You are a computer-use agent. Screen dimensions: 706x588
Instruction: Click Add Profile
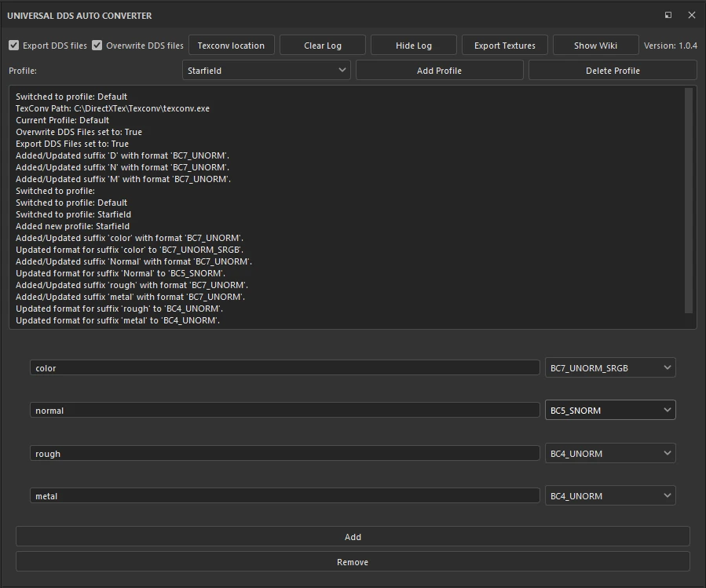point(440,71)
